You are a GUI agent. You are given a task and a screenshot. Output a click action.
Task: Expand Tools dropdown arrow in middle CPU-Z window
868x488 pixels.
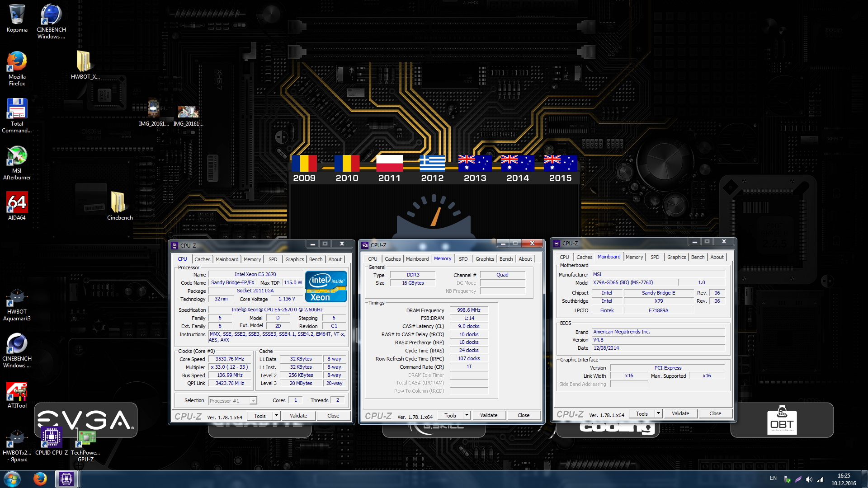tap(467, 415)
